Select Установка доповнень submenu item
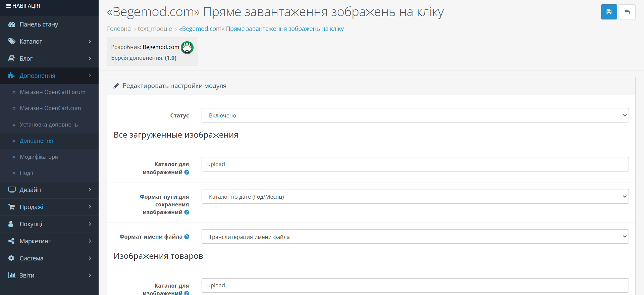 (x=49, y=125)
